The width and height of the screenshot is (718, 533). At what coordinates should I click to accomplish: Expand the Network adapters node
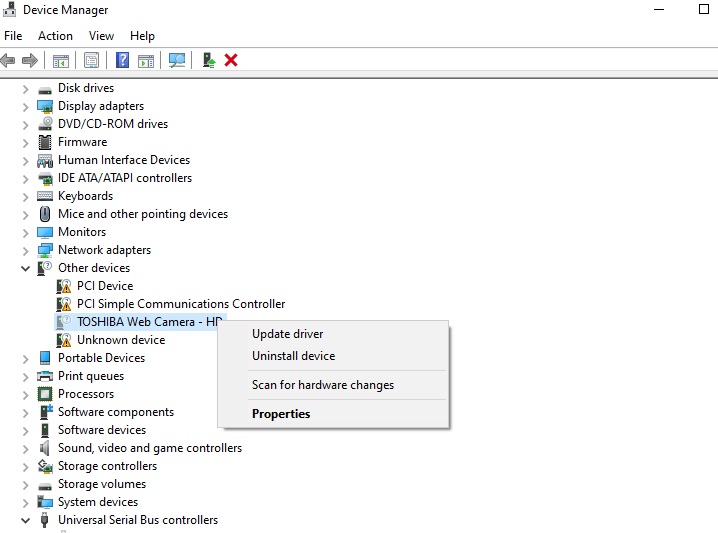click(26, 250)
